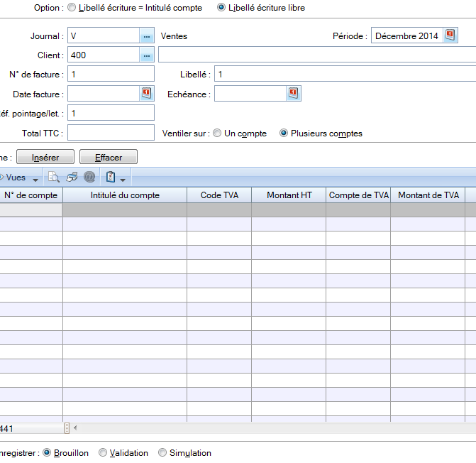The height and width of the screenshot is (463, 476).
Task: Click the Réf. pointage/let. field
Action: tap(111, 113)
